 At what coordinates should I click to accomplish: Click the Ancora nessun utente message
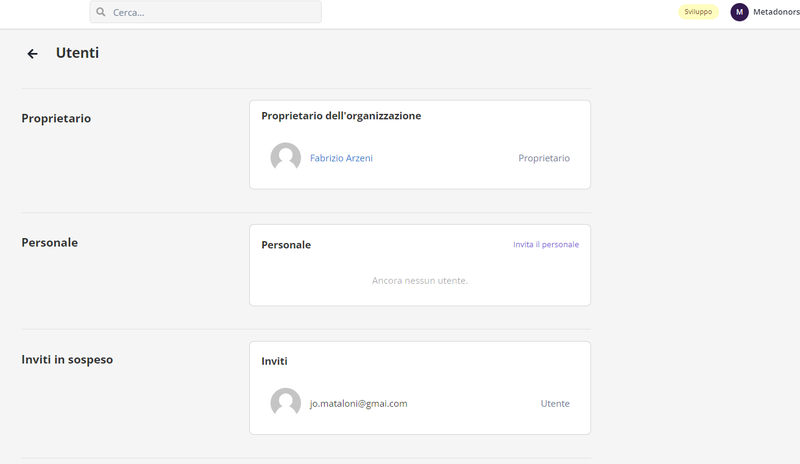pos(419,280)
